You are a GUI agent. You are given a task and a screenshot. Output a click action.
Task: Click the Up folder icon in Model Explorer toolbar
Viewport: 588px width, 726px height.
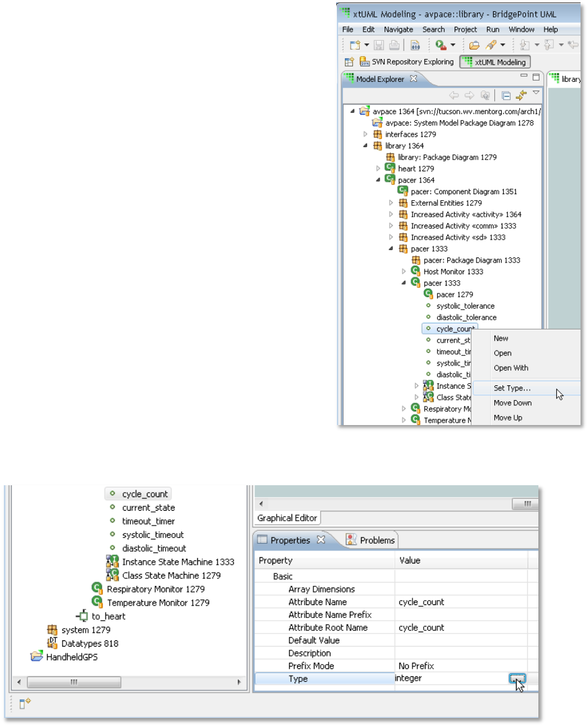coord(485,96)
